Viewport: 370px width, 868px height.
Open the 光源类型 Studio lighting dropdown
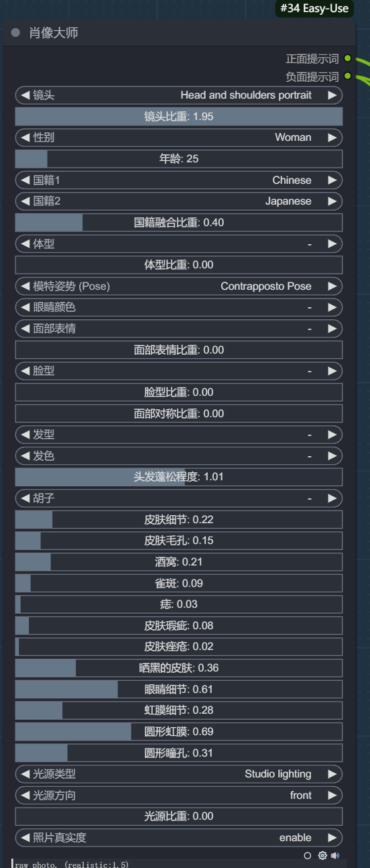tap(179, 773)
